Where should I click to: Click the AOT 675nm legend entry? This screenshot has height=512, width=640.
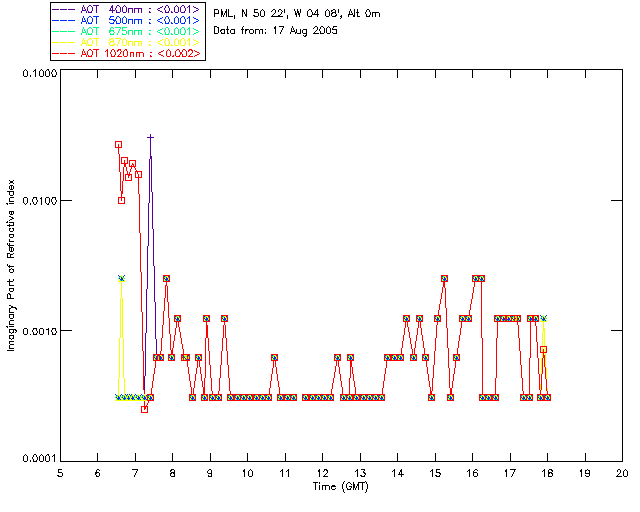point(126,31)
